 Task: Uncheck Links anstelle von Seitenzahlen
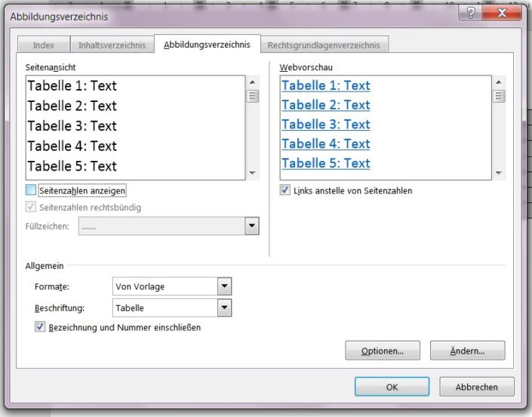285,190
